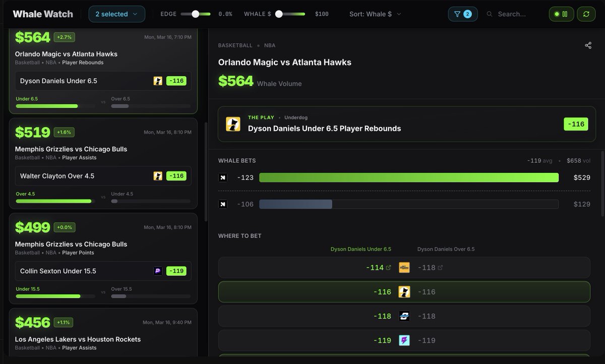This screenshot has height=364, width=605.
Task: Click -116 odds on Dyson Daniels card
Action: coord(176,81)
